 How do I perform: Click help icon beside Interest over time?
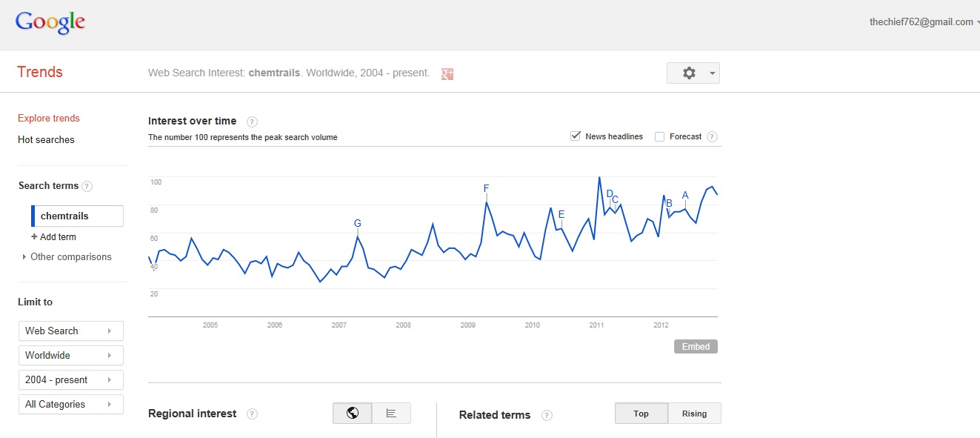pos(252,122)
